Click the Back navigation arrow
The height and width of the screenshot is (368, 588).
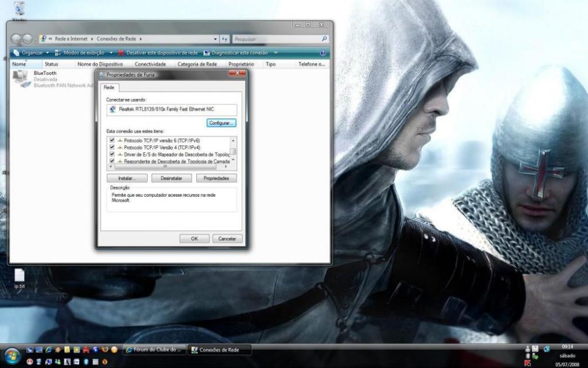coord(16,39)
